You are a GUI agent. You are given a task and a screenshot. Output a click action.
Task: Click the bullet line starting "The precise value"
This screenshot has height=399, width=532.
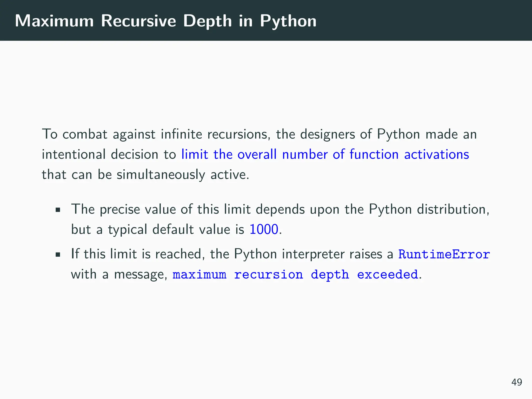(280, 209)
